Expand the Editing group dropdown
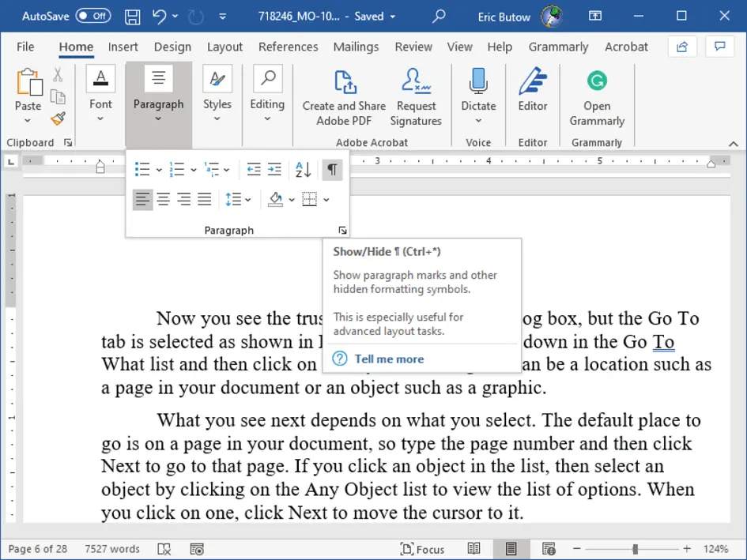This screenshot has width=747, height=560. (267, 118)
